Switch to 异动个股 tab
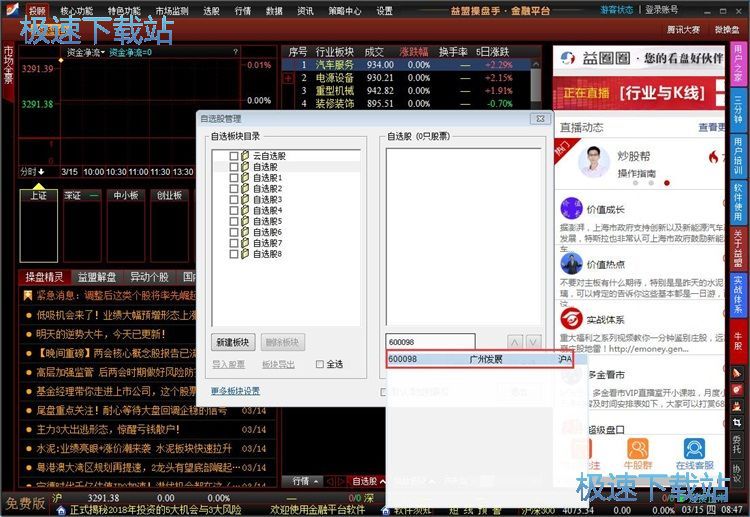 [x=149, y=277]
